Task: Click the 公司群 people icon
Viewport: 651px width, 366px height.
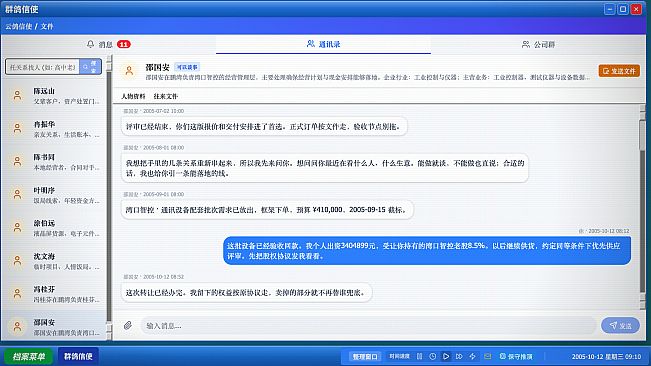Action: click(x=526, y=44)
